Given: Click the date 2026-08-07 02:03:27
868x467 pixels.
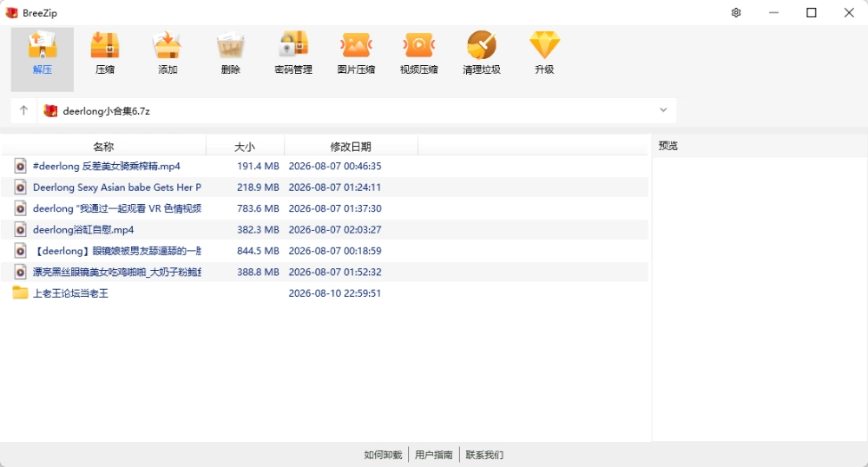Looking at the screenshot, I should 335,230.
